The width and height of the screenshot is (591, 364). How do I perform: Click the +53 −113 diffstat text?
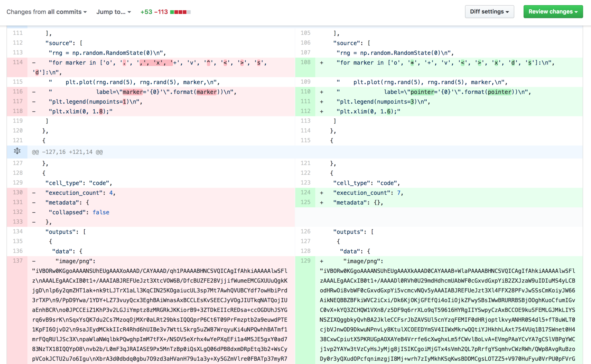[x=154, y=12]
